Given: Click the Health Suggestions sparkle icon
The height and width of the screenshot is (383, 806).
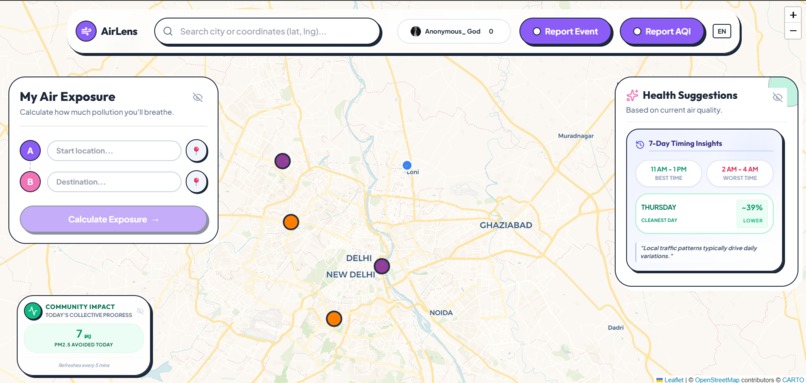Looking at the screenshot, I should pyautogui.click(x=632, y=96).
